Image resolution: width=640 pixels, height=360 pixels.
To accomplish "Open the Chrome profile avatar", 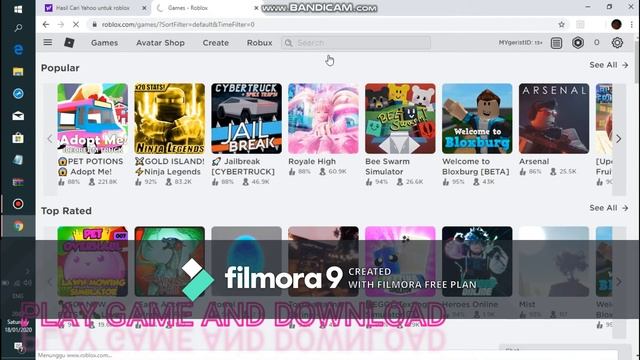I will pos(616,24).
